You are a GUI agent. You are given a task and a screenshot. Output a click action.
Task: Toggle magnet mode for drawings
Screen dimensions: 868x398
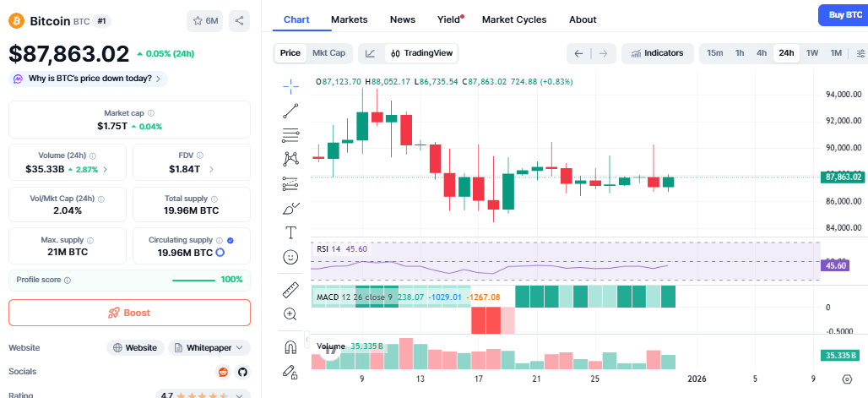click(x=290, y=347)
